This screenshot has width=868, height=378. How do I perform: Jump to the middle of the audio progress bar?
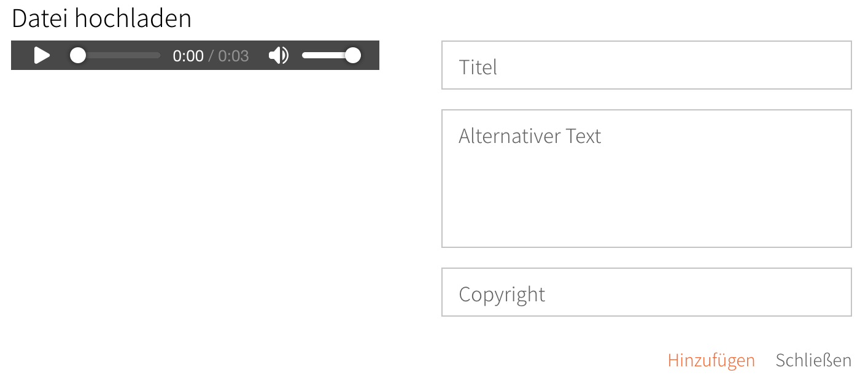pyautogui.click(x=115, y=55)
